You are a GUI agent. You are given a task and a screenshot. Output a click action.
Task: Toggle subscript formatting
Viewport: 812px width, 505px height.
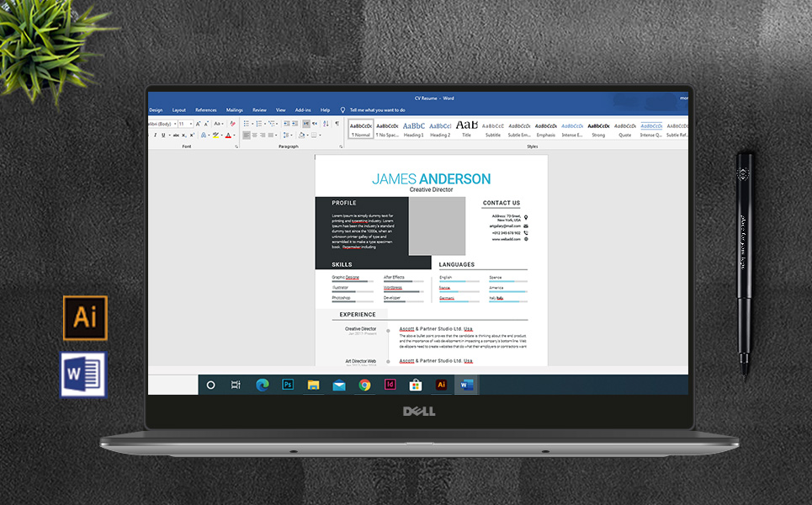click(183, 136)
